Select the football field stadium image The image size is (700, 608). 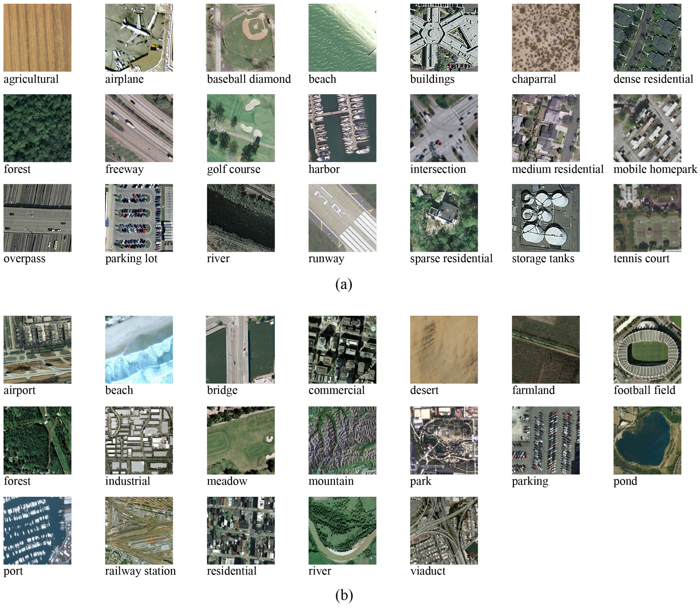[x=647, y=349]
